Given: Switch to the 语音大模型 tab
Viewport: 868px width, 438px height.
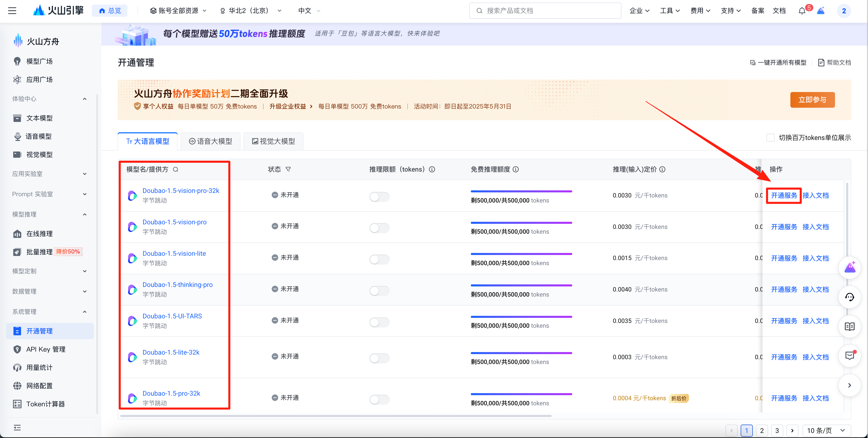Looking at the screenshot, I should (x=211, y=141).
